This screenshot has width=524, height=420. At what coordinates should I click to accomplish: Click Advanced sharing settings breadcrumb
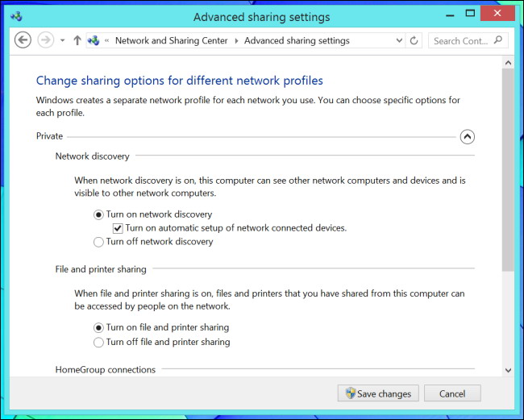297,40
